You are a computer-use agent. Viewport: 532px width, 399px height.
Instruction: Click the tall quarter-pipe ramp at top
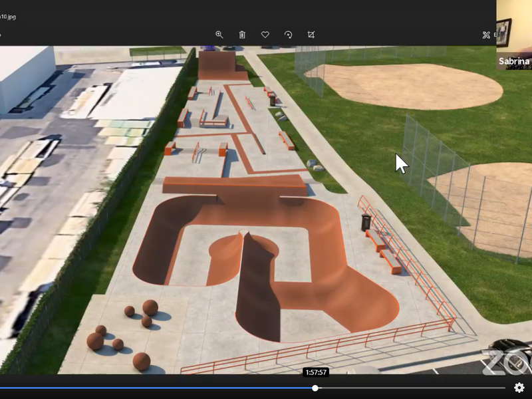tap(216, 64)
